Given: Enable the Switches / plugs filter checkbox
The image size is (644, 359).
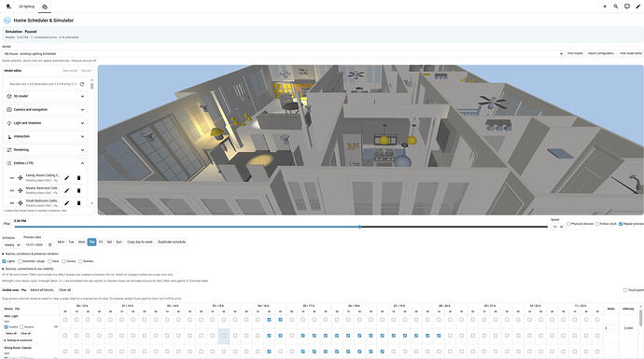Looking at the screenshot, I should click(x=20, y=261).
